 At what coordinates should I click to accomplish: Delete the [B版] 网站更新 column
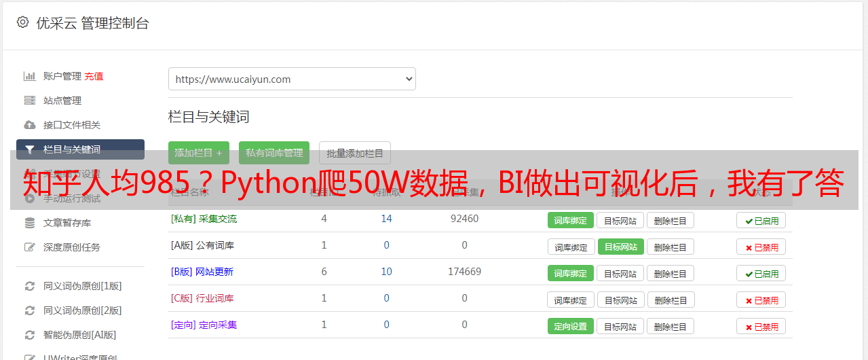tap(670, 273)
